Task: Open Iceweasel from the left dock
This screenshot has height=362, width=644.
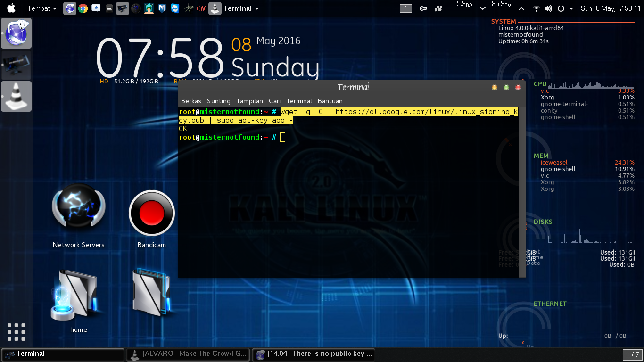Action: pyautogui.click(x=17, y=33)
